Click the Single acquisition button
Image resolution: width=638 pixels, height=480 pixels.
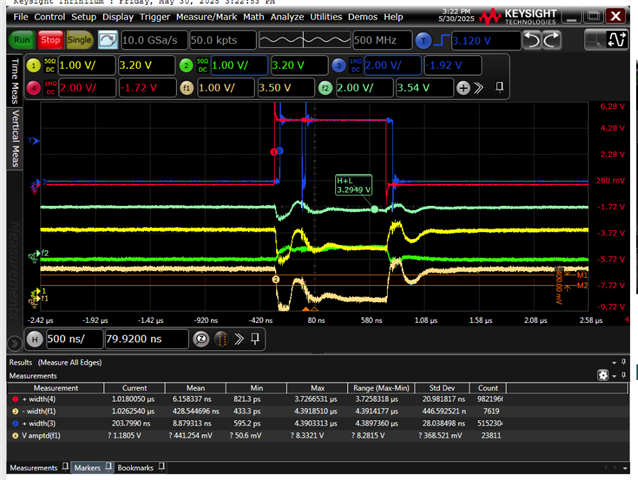click(79, 40)
